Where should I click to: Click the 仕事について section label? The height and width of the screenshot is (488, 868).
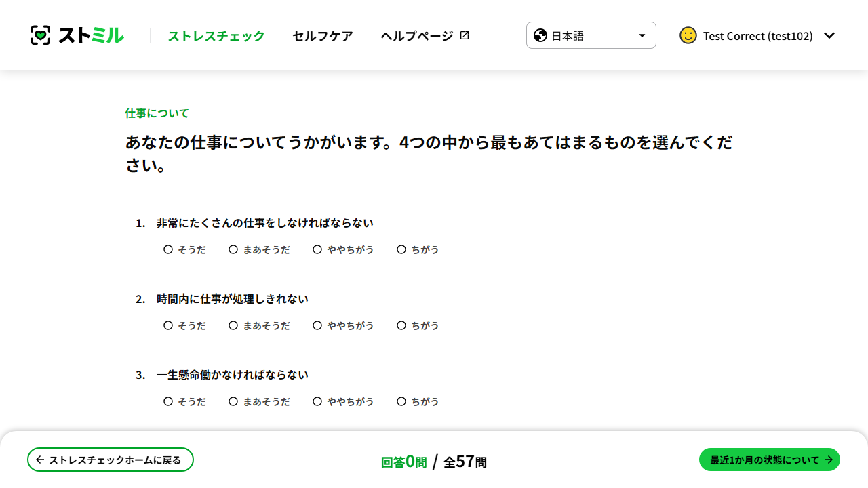click(x=157, y=113)
